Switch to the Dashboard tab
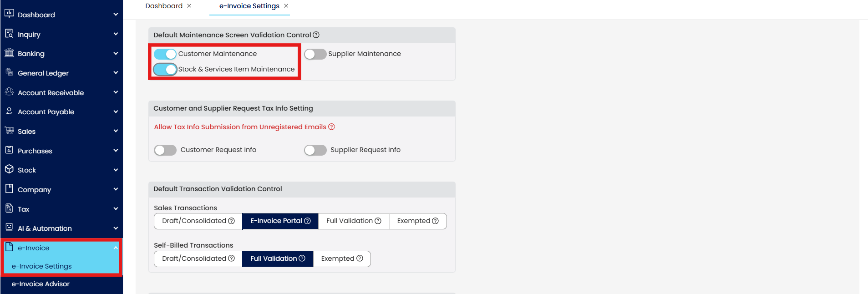 pyautogui.click(x=164, y=6)
